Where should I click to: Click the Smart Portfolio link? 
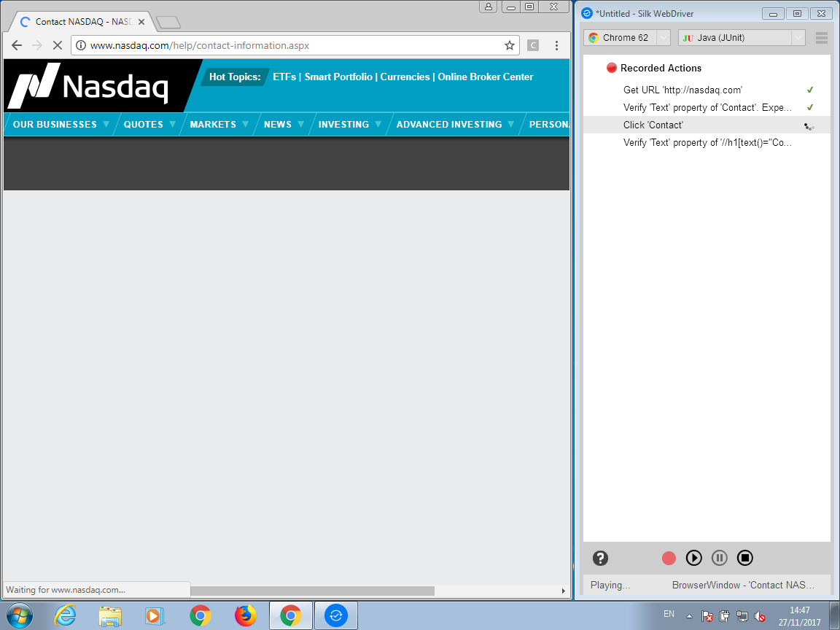[338, 77]
